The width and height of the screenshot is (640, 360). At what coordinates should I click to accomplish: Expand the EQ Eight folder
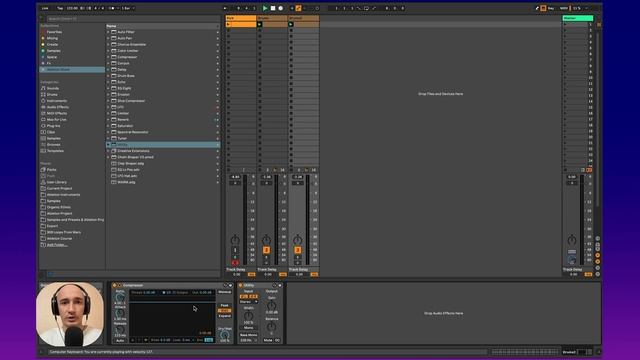(x=109, y=88)
